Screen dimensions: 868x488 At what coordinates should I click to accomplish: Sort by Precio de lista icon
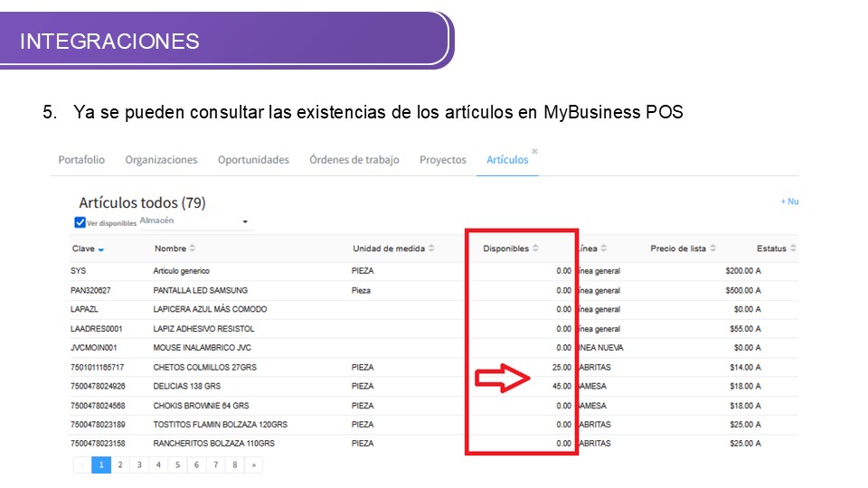coord(713,249)
